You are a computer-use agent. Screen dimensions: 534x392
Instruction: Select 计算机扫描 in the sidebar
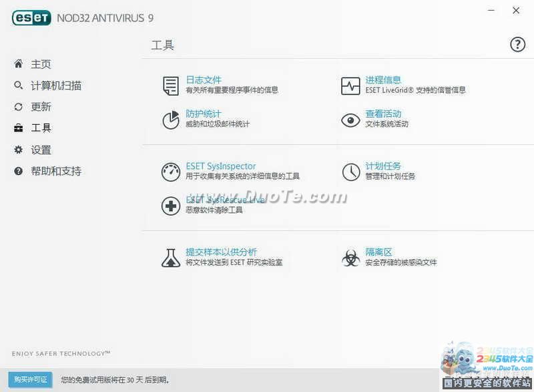pos(56,85)
